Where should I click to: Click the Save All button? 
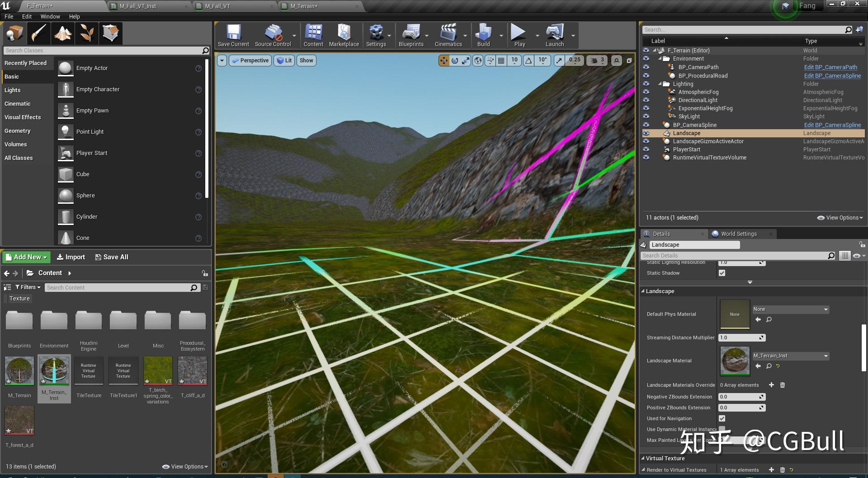coord(111,257)
